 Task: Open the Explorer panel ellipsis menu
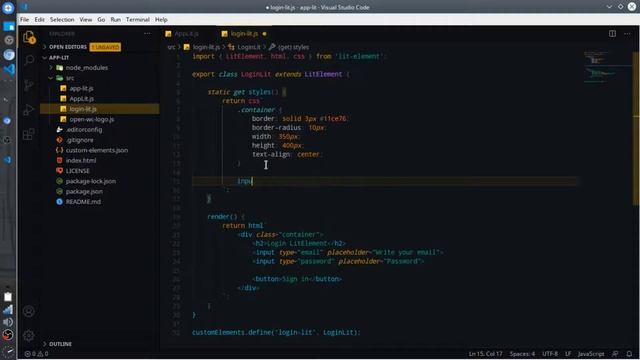[147, 33]
